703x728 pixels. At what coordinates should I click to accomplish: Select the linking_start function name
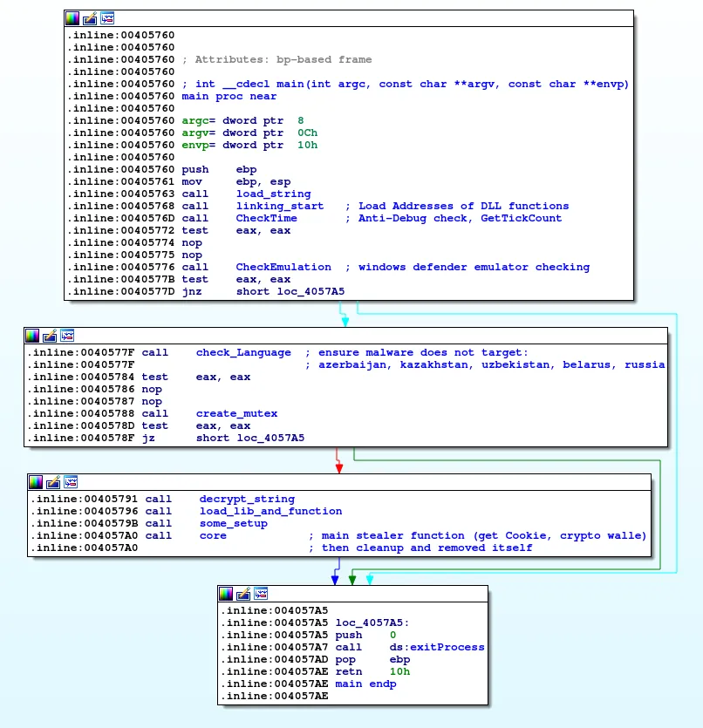pos(279,206)
